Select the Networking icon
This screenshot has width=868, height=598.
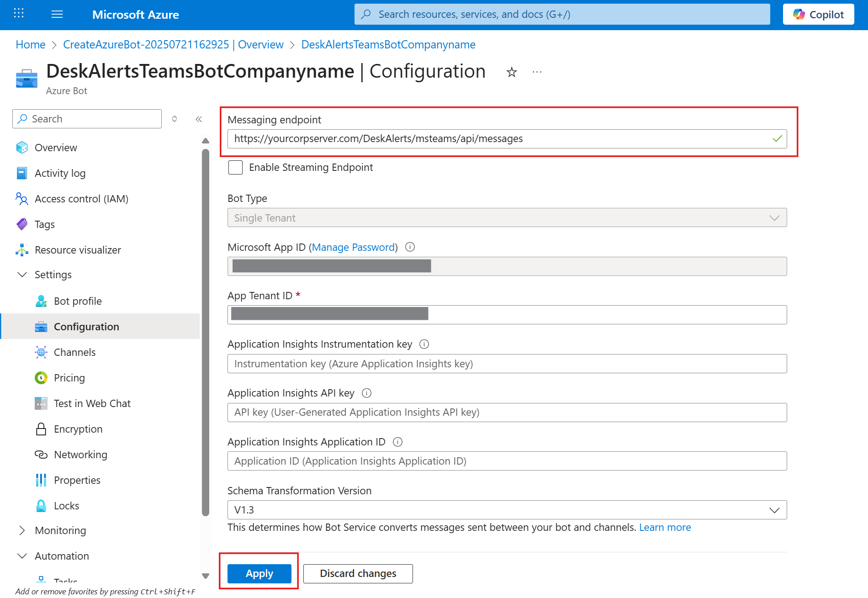pyautogui.click(x=41, y=455)
